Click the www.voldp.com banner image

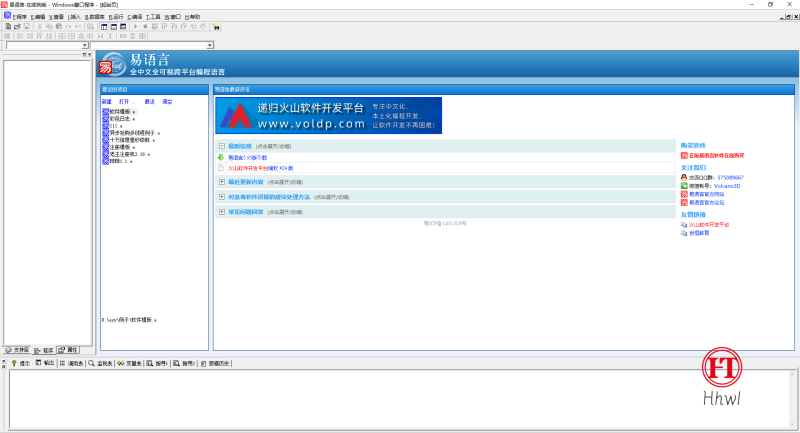pyautogui.click(x=328, y=116)
